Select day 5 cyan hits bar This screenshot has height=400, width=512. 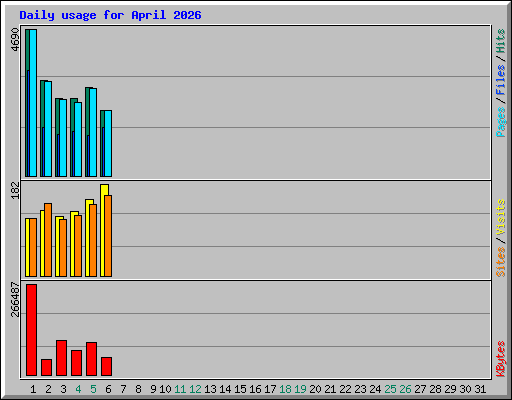pyautogui.click(x=93, y=132)
